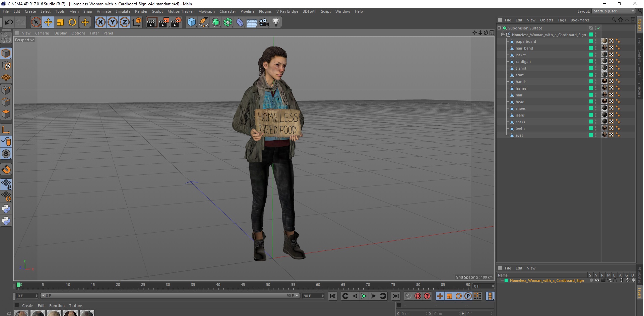
Task: Open the MoGraph menu
Action: (206, 11)
